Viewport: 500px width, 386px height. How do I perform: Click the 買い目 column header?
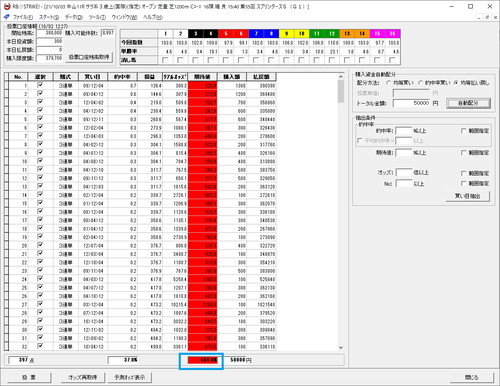[x=93, y=77]
